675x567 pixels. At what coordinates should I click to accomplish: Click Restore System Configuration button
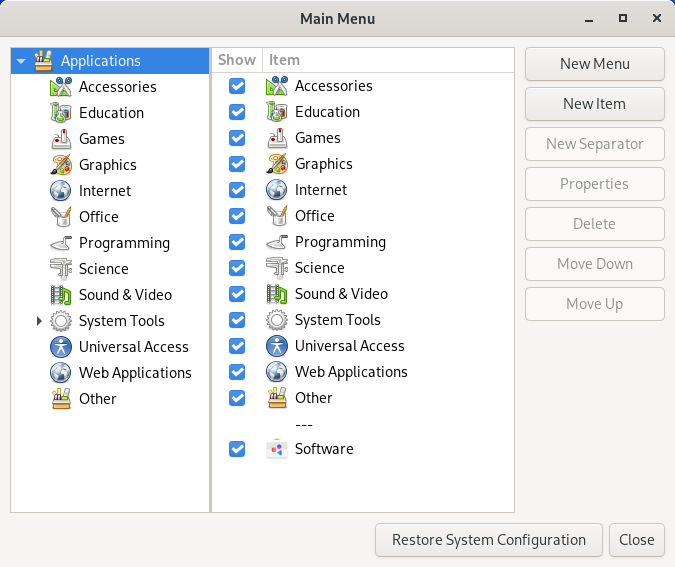click(x=488, y=540)
